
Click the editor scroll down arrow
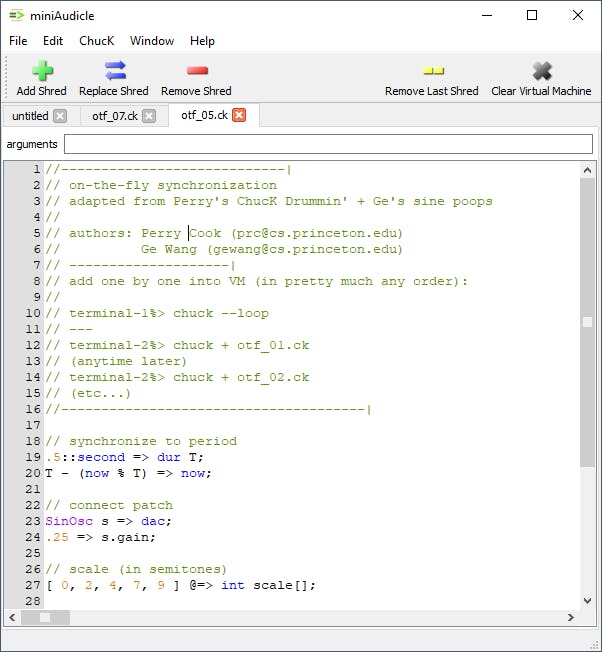pos(587,601)
